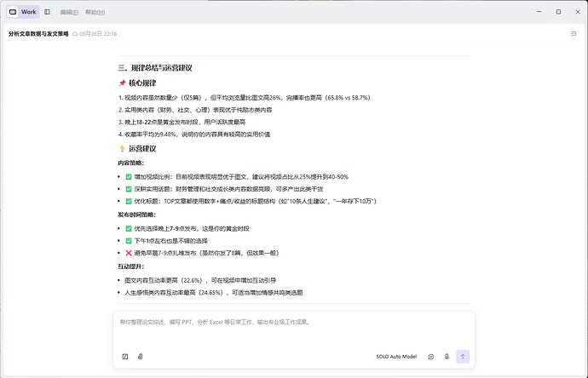Open the outline panel icon at top right
The height and width of the screenshot is (378, 588).
[574, 34]
